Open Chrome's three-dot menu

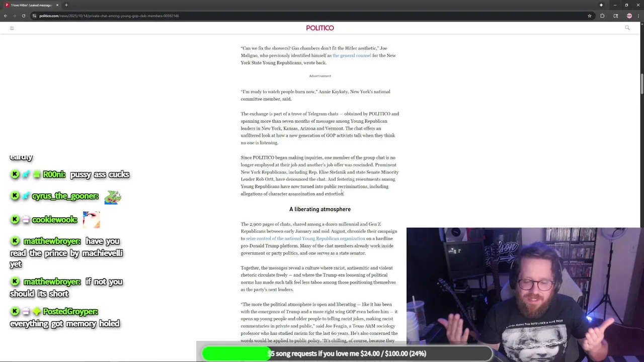point(638,16)
